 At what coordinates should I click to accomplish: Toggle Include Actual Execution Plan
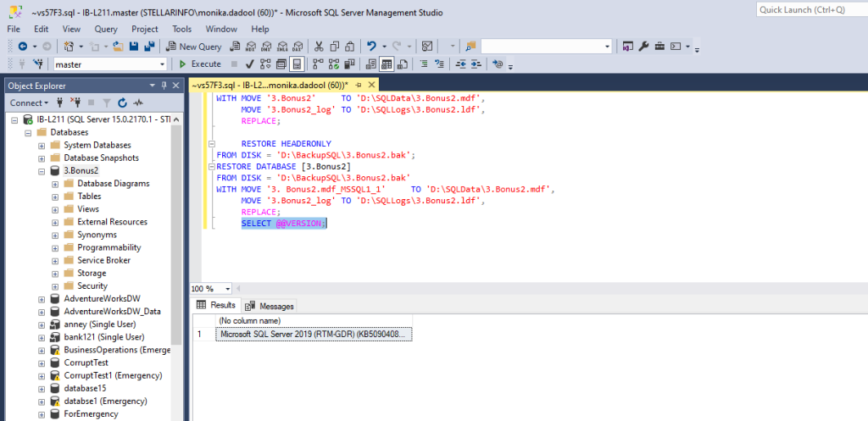coord(319,64)
